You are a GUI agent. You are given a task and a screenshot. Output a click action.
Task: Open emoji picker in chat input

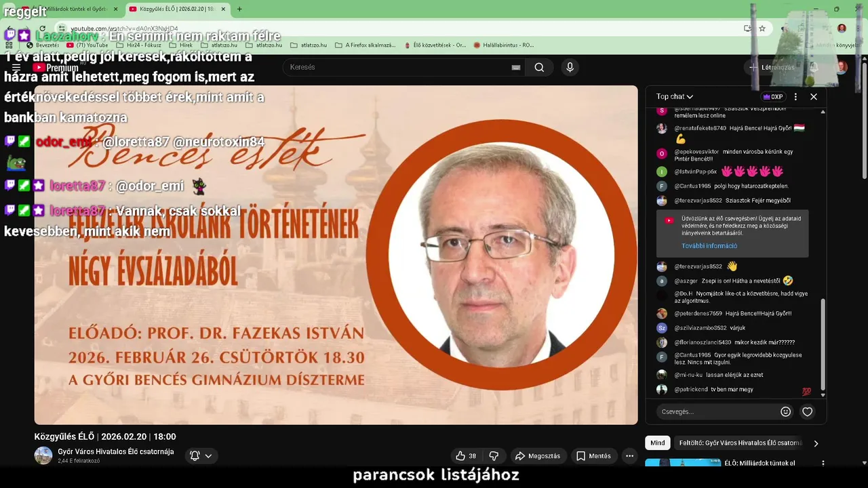pos(786,411)
